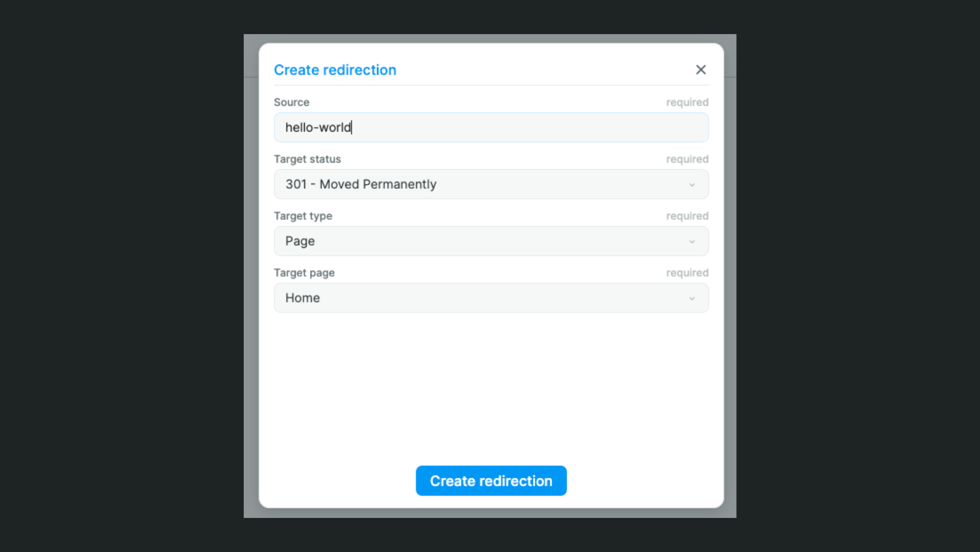980x552 pixels.
Task: Click the dimmed backdrop outside the dialog
Action: click(x=251, y=299)
